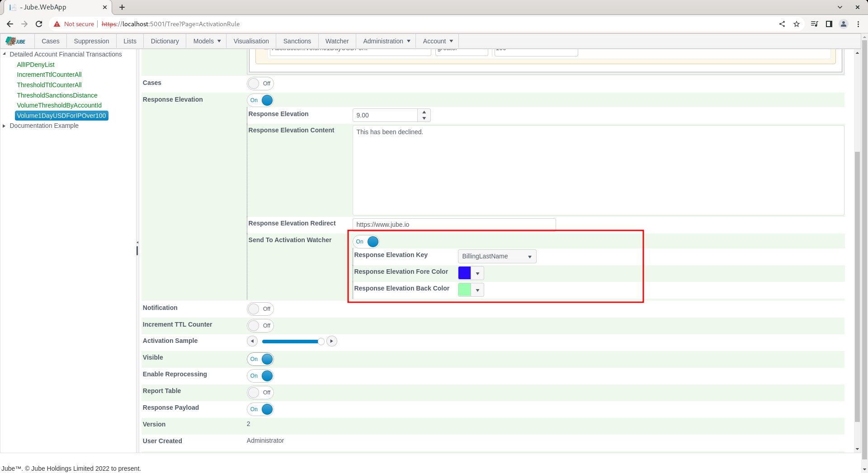Image resolution: width=868 pixels, height=473 pixels.
Task: Click the blue fore color swatch
Action: (x=465, y=273)
